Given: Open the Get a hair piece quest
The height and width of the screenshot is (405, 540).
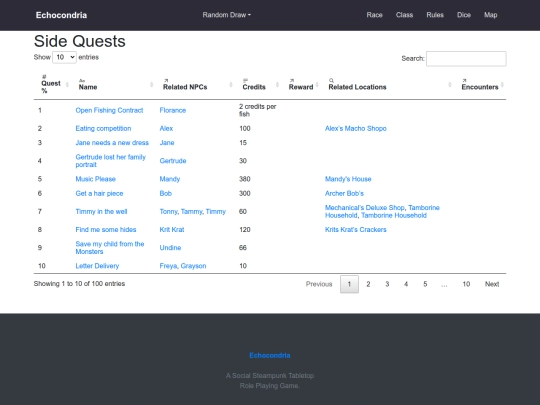Looking at the screenshot, I should pos(99,193).
